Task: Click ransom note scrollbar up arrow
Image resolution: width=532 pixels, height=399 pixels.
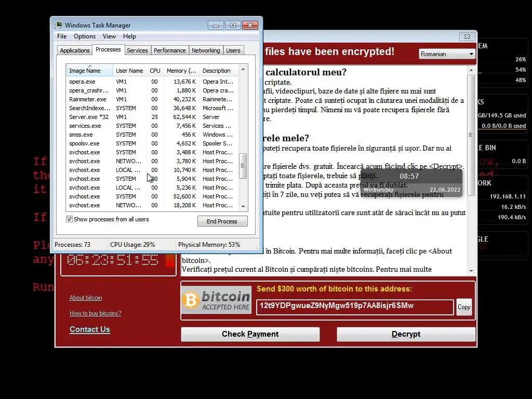Action: pyautogui.click(x=471, y=70)
